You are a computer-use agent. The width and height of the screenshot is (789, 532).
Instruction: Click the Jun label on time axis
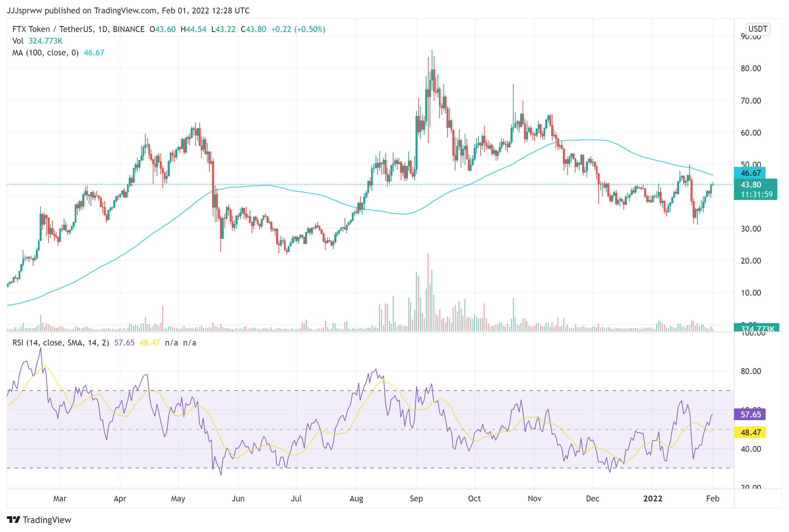[238, 499]
